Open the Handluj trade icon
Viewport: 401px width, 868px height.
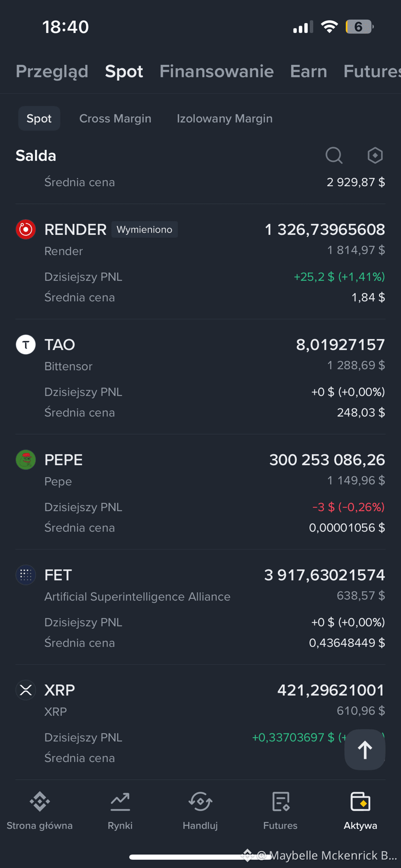click(200, 802)
